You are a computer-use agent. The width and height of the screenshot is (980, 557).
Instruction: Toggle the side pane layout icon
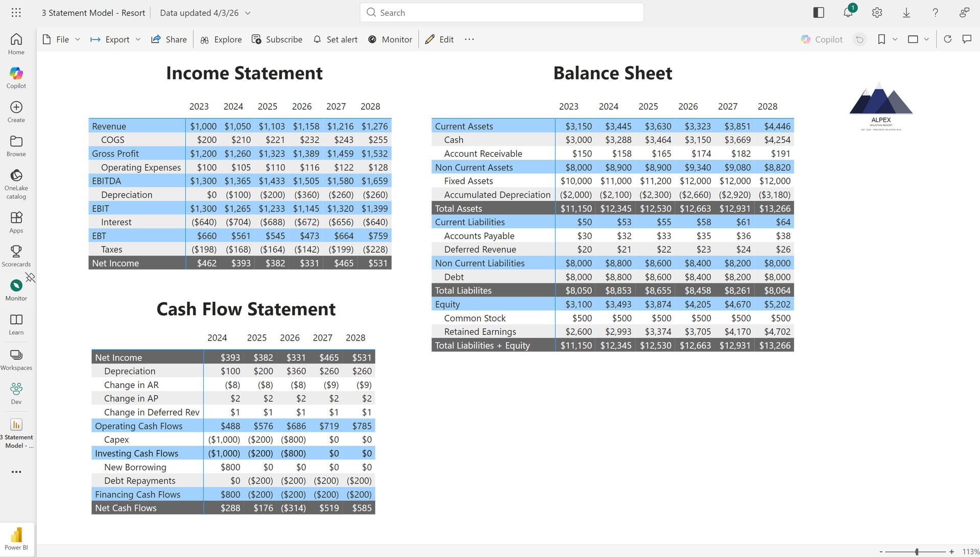(x=819, y=13)
